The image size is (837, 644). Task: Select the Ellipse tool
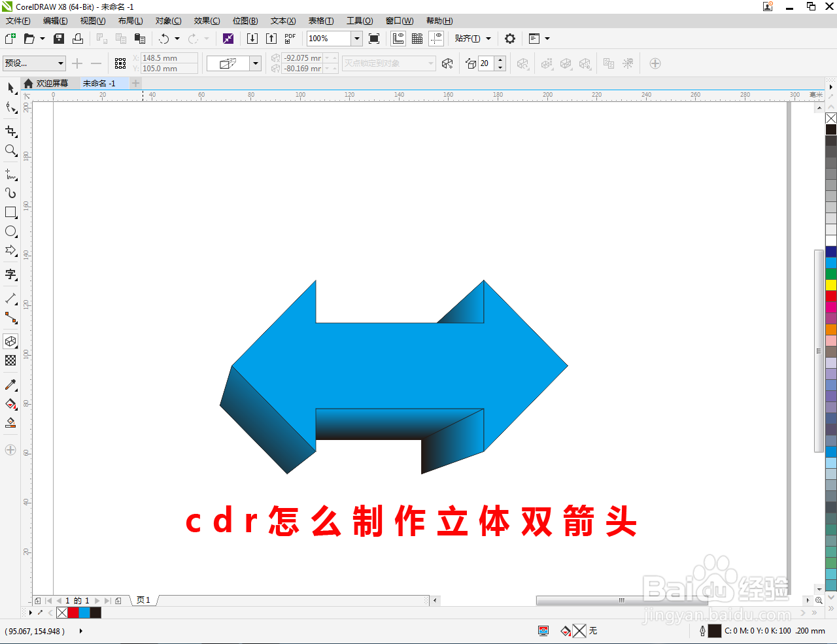(10, 231)
